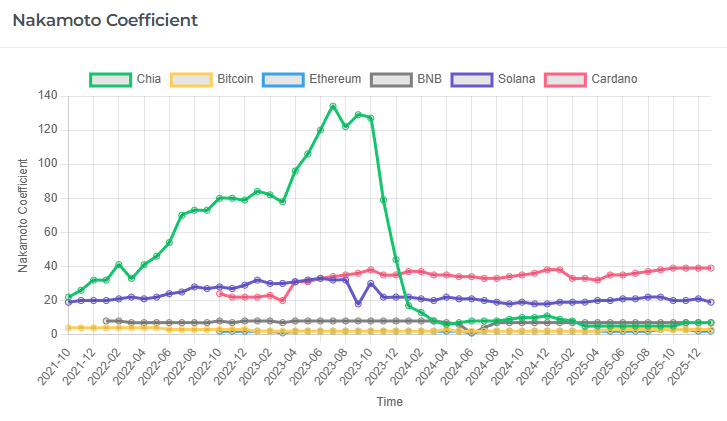The image size is (727, 421).
Task: Toggle the Solana legend label
Action: pos(511,79)
